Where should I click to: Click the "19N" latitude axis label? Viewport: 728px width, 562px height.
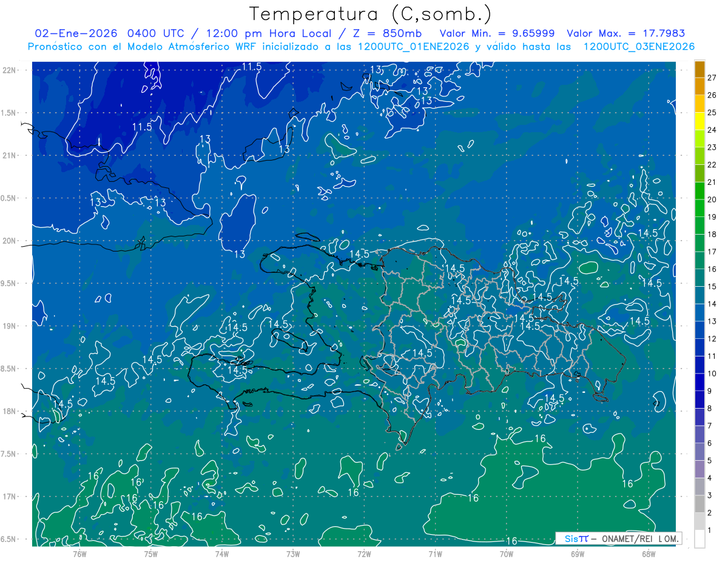(10, 326)
